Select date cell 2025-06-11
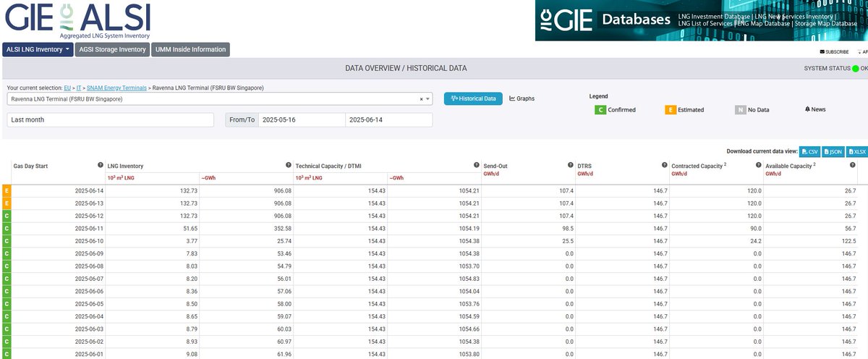Screen dimensions: 868x359 90,228
